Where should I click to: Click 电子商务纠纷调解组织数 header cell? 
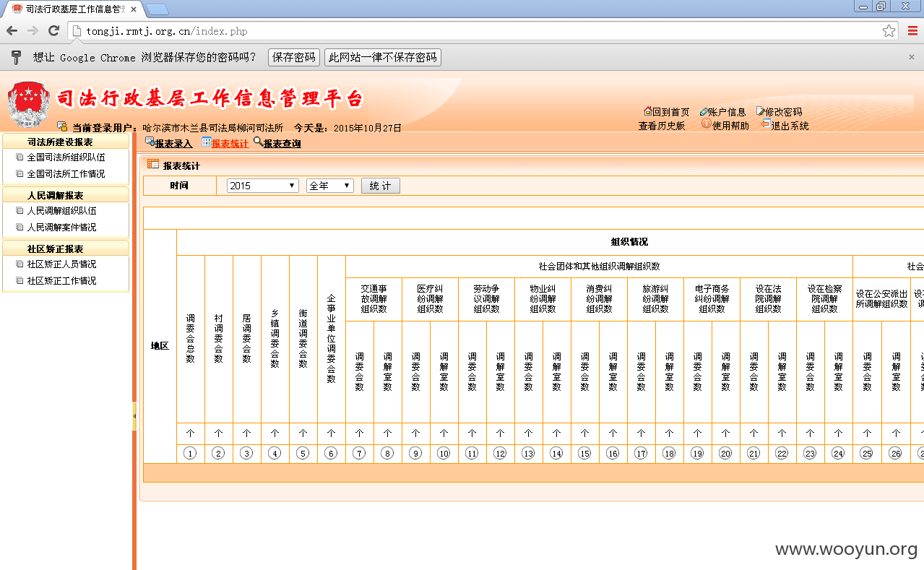(712, 299)
